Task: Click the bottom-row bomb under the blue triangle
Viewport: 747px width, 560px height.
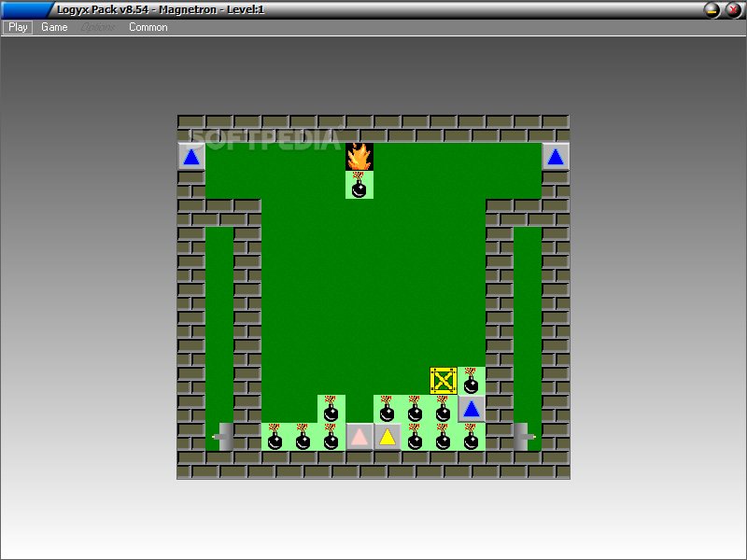Action: coord(472,437)
